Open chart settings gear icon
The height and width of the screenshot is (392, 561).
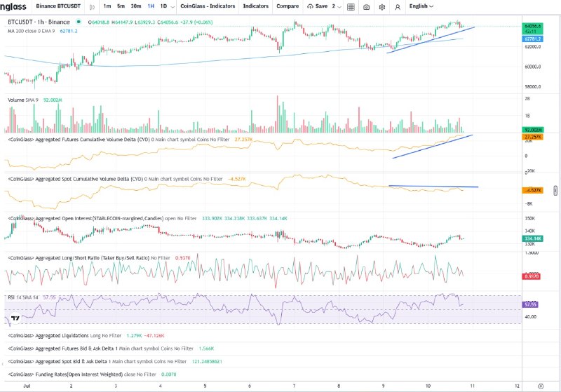[382, 7]
